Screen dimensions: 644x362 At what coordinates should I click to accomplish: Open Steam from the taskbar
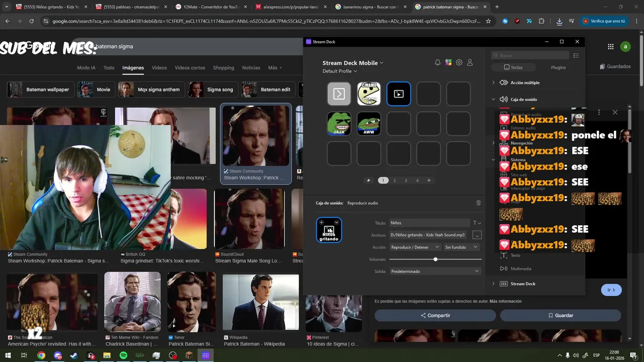[74, 355]
